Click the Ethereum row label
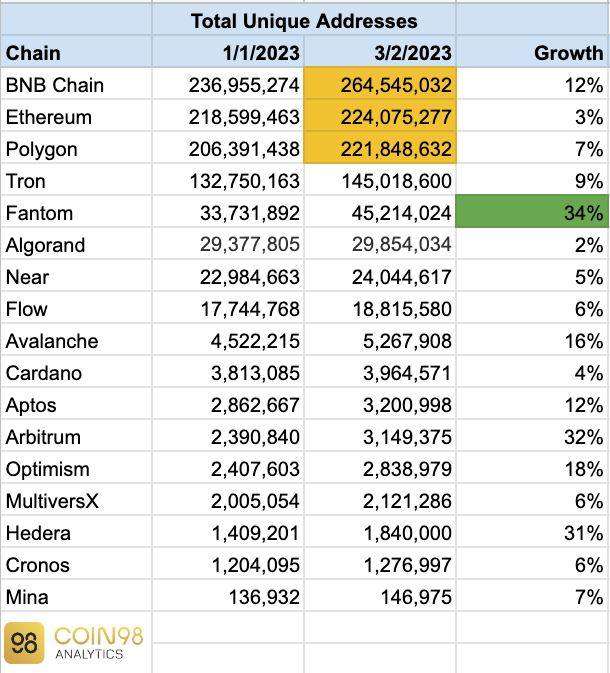 pos(49,117)
